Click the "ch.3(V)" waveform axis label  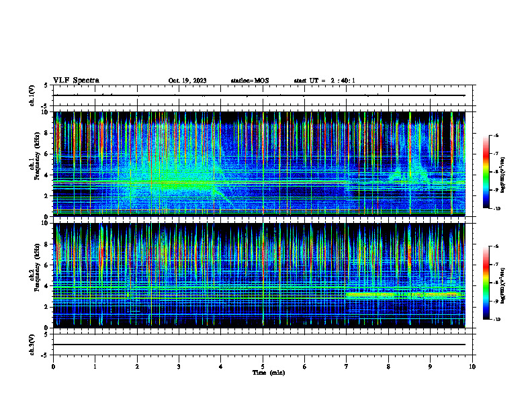coord(32,345)
